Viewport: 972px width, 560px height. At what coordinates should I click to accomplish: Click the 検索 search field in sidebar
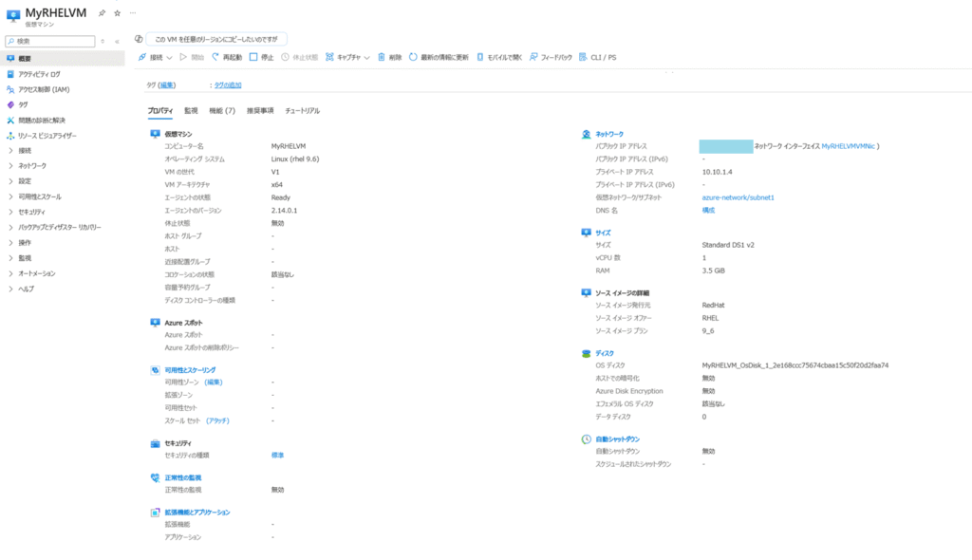[50, 42]
